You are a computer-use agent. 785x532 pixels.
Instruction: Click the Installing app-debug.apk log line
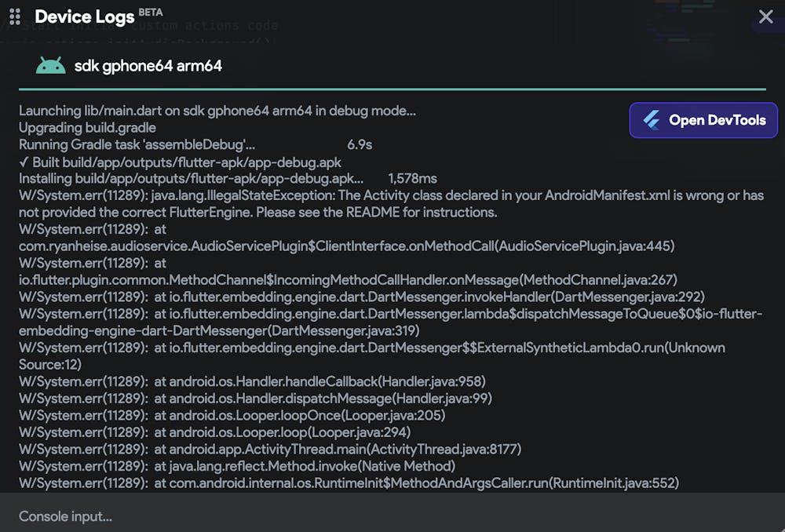(191, 179)
